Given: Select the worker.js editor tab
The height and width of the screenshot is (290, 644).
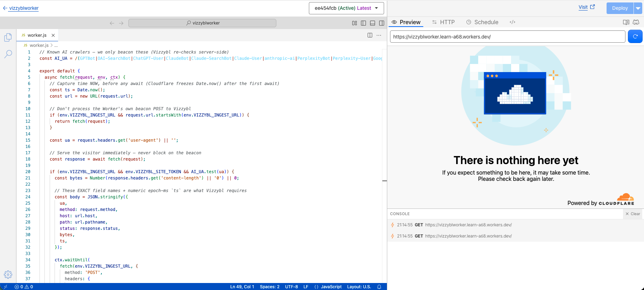Looking at the screenshot, I should tap(37, 35).
